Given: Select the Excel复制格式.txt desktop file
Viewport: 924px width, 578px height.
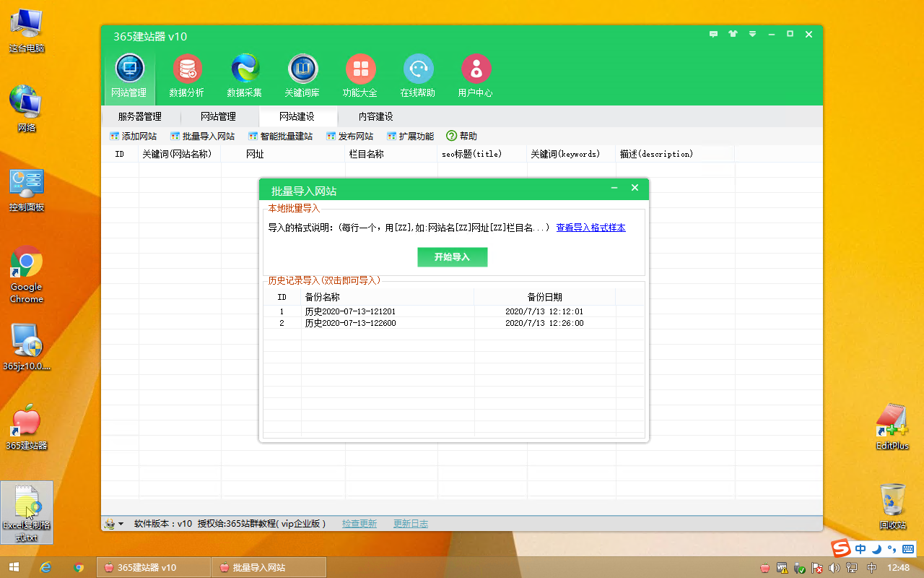Looking at the screenshot, I should pos(27,512).
